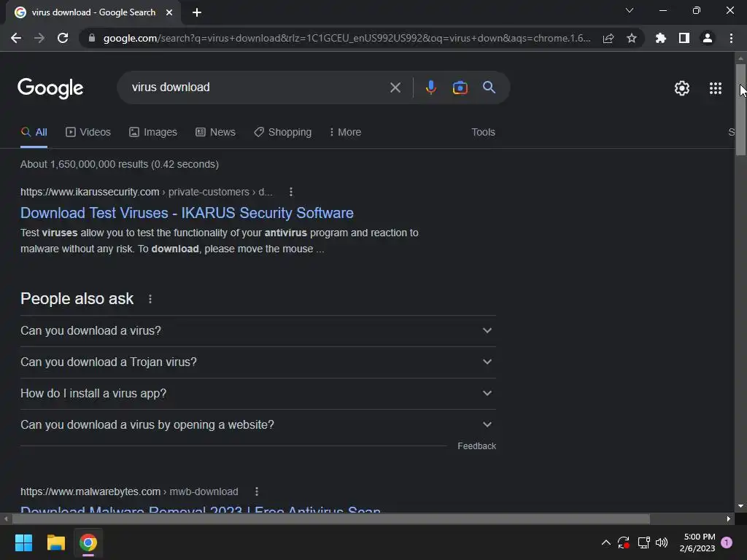Screen dimensions: 747x560
Task: Select the All search tab
Action: click(34, 133)
